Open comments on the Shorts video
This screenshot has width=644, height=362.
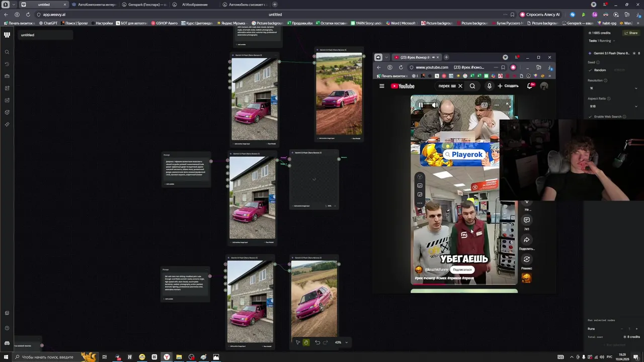[x=527, y=220]
